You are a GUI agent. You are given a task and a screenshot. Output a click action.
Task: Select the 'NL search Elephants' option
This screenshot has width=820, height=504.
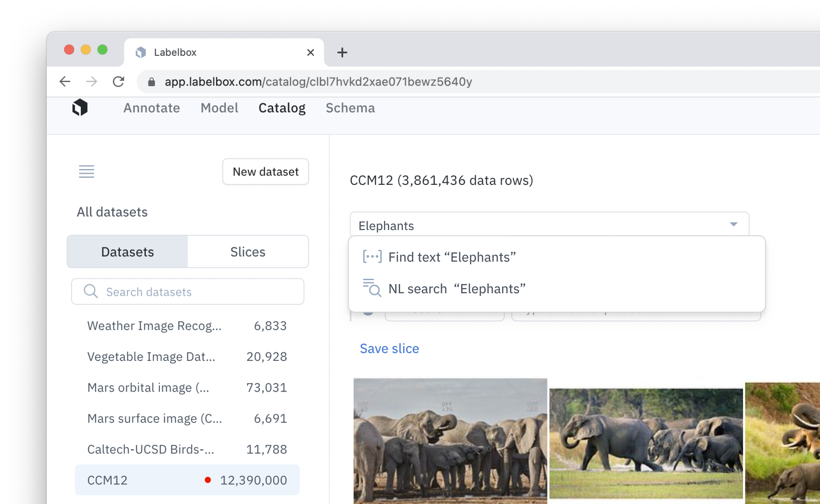[456, 288]
